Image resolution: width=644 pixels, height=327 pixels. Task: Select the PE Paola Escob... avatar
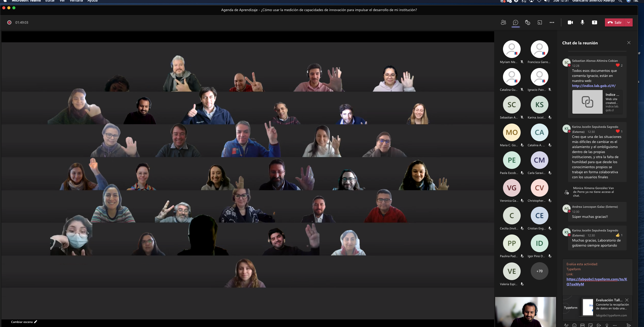512,160
